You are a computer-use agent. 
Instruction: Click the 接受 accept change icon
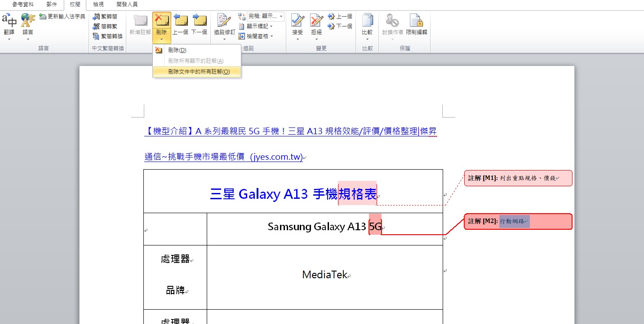click(x=298, y=21)
